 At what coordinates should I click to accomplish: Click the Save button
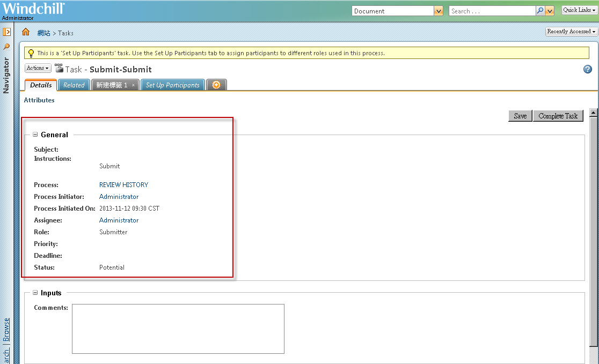[520, 116]
